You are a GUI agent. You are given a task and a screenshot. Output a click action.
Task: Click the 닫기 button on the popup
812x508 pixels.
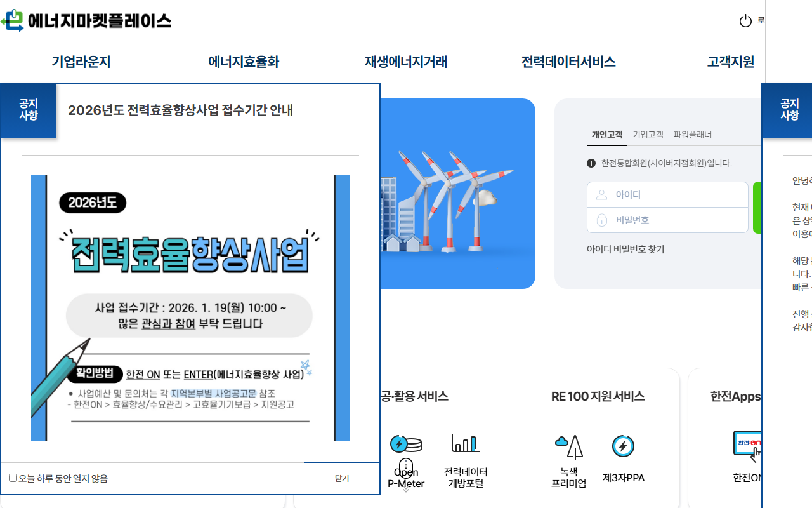341,478
